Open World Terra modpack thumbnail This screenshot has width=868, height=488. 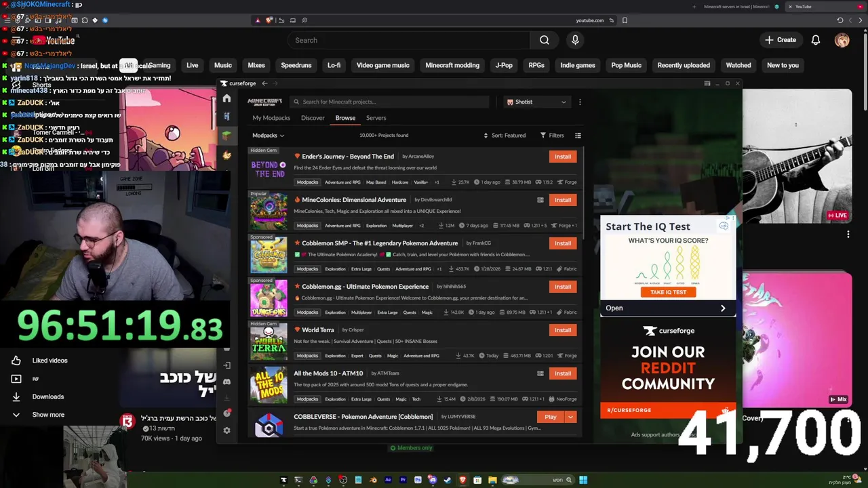[269, 342]
